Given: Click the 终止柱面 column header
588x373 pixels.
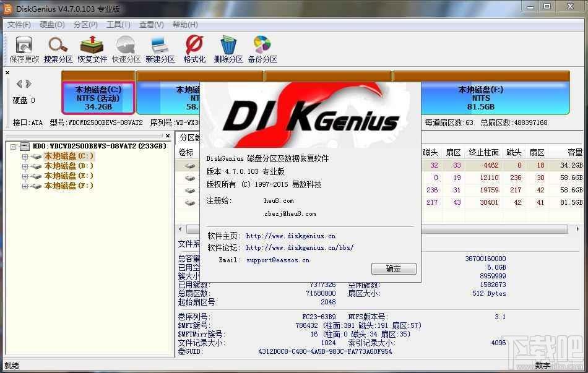Looking at the screenshot, I should click(484, 153).
